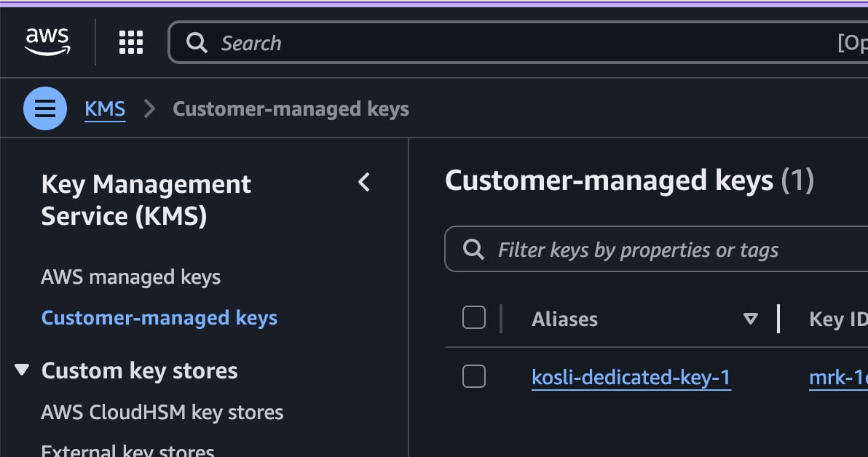
Task: Tick the select-all keys header checkbox
Action: 474,317
